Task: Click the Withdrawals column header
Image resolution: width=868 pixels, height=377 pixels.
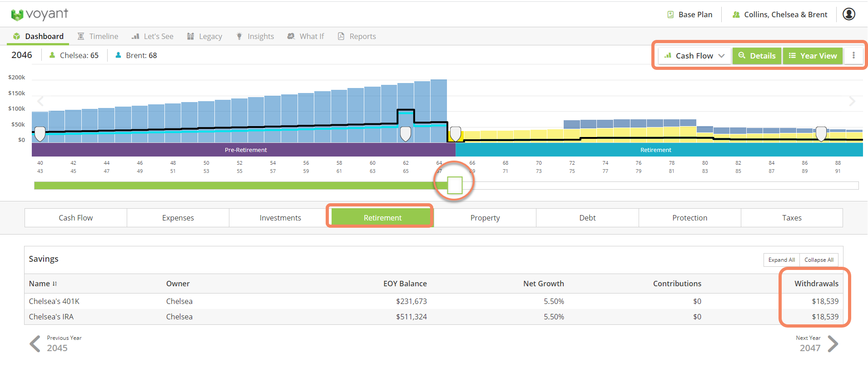Action: 817,284
